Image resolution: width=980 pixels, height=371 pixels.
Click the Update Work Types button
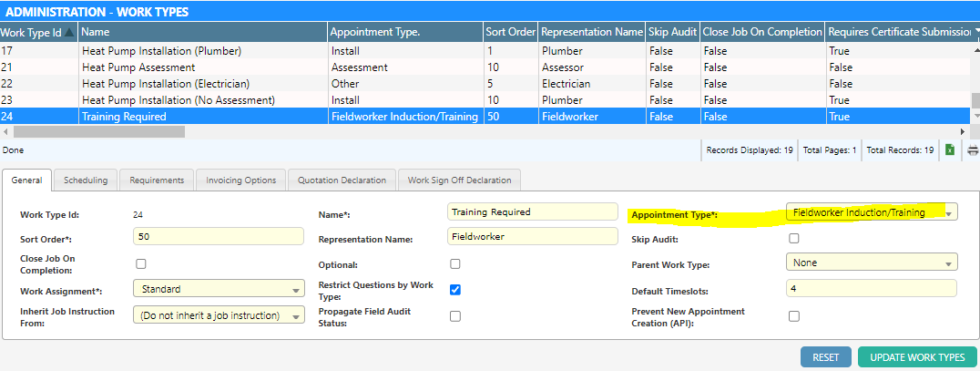click(x=917, y=357)
